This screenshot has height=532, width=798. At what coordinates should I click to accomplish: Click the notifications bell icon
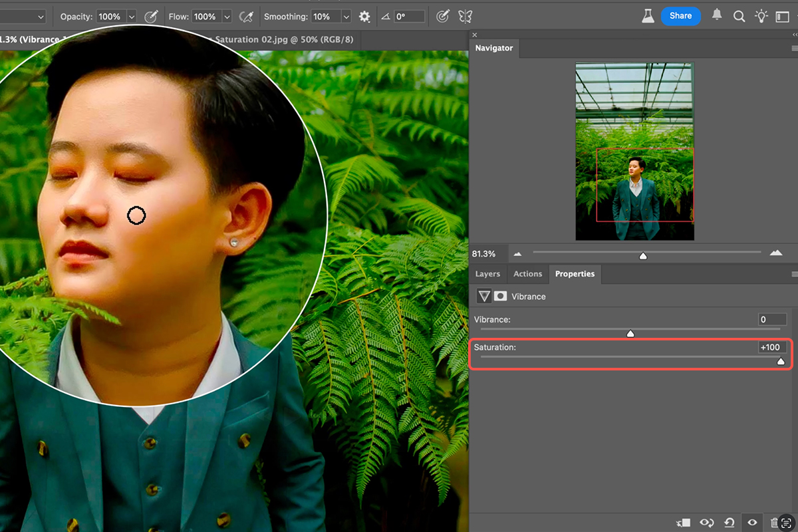click(717, 15)
